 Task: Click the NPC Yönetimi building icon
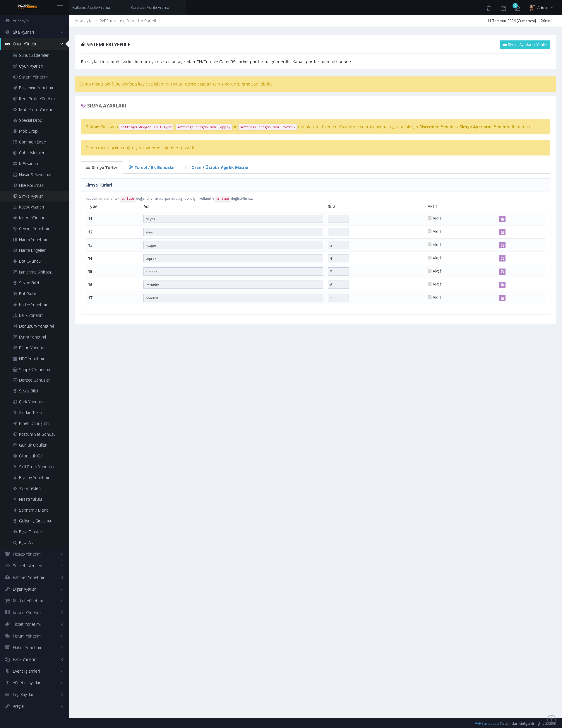click(15, 359)
